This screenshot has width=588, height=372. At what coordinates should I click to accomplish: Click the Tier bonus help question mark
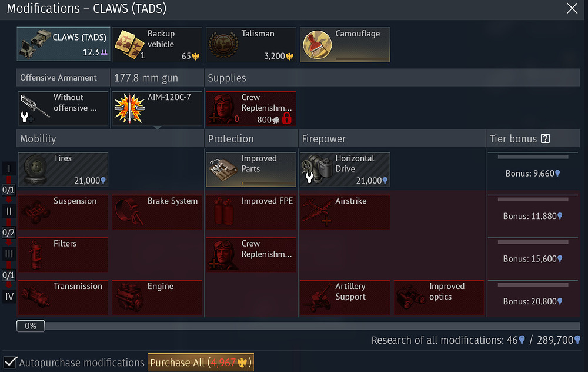[545, 139]
